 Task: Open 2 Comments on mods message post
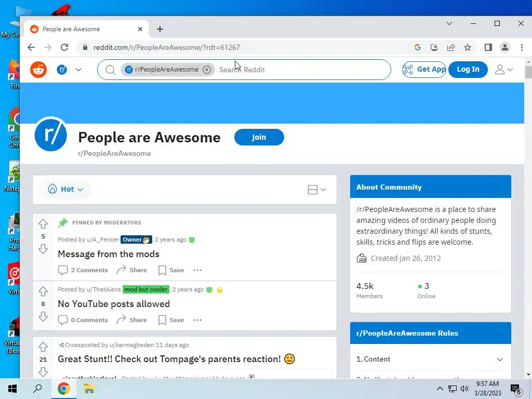[83, 270]
